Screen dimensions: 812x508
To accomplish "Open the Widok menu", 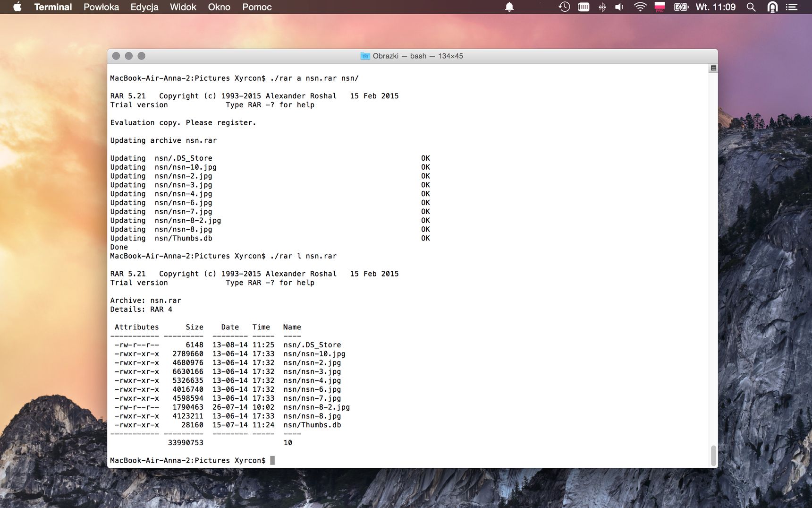I will [x=183, y=7].
